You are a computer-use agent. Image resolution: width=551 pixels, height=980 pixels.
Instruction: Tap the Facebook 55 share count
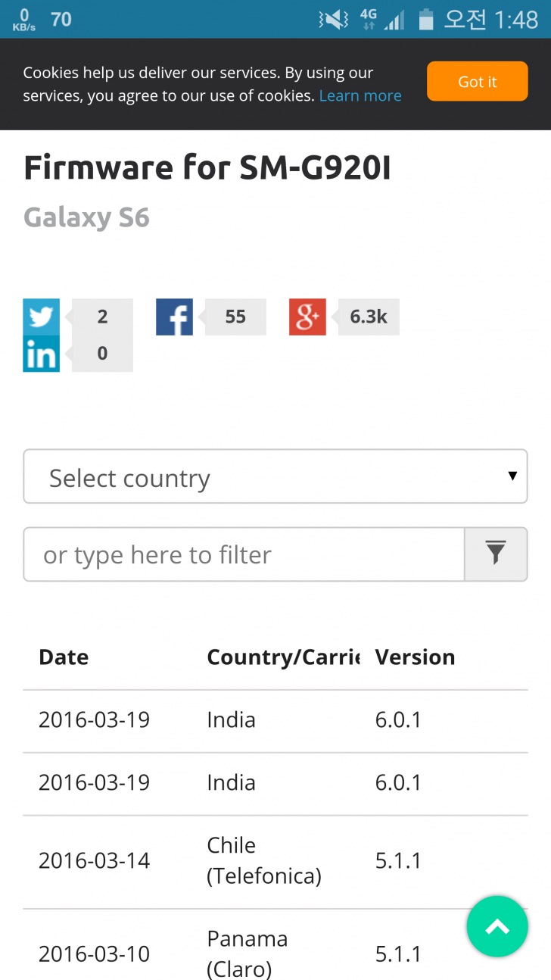[x=235, y=317]
